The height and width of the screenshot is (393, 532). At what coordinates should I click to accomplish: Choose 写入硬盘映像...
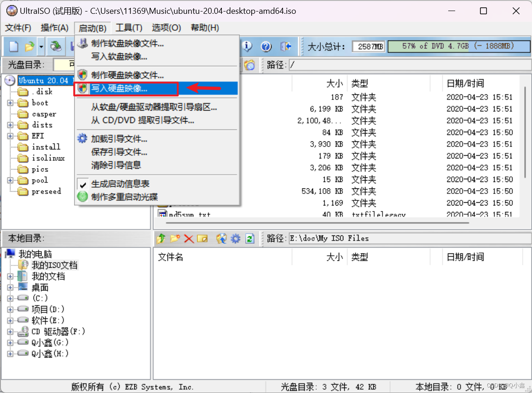[157, 88]
